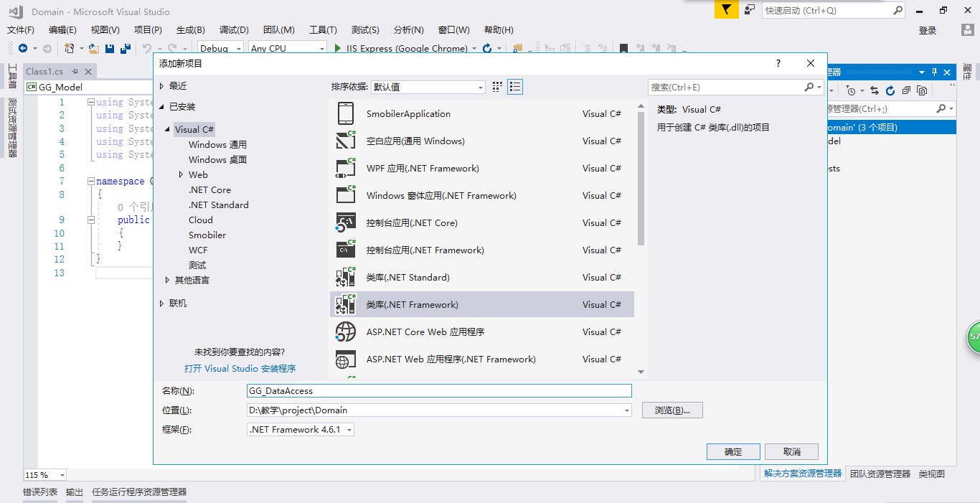Expand the 其他语言 node
The height and width of the screenshot is (503, 980).
167,280
